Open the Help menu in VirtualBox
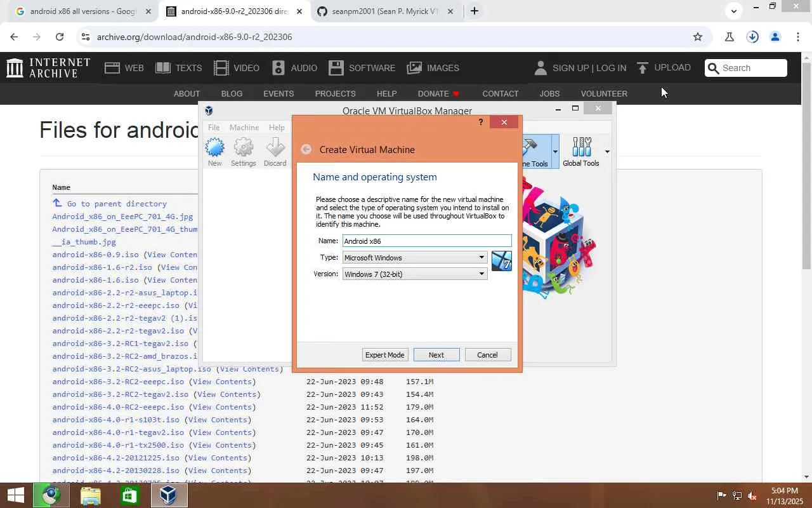The image size is (812, 508). (x=277, y=128)
